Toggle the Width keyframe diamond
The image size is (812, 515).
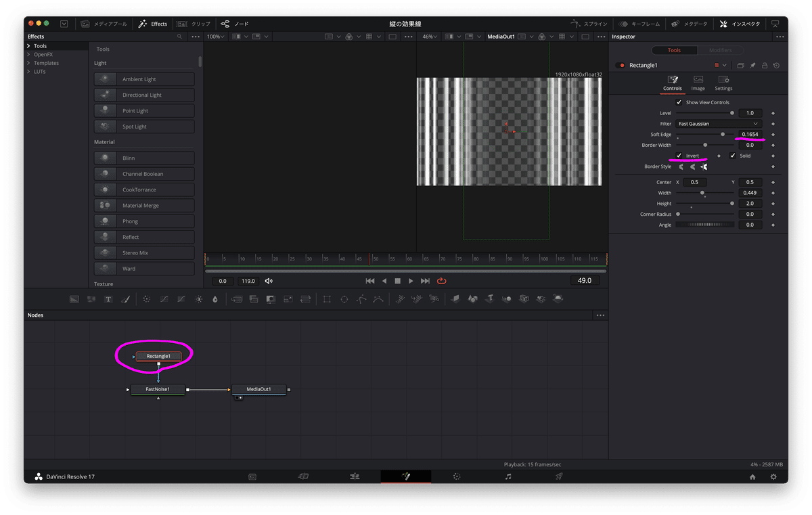click(773, 193)
